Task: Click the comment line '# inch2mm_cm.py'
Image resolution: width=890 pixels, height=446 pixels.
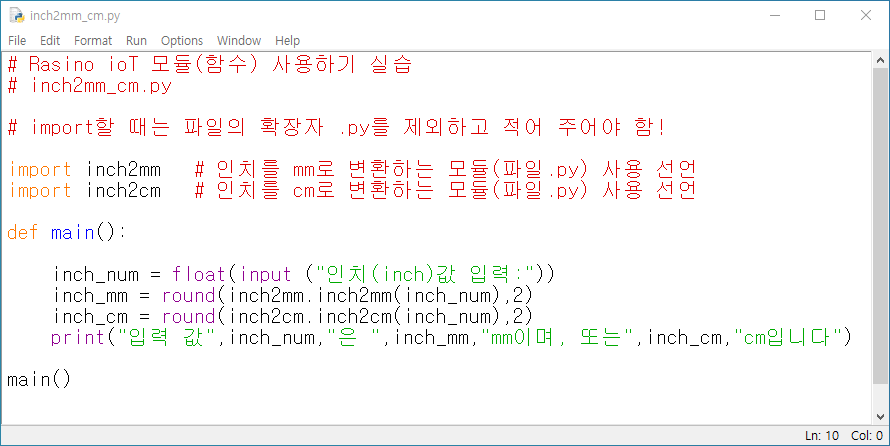Action: 90,86
